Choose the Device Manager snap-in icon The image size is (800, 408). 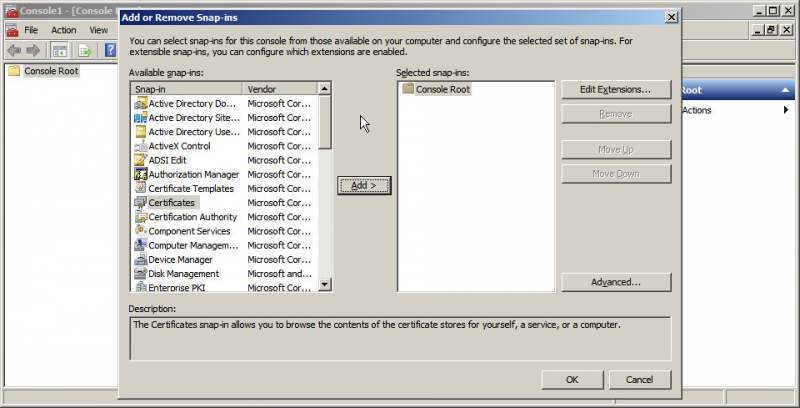[140, 259]
